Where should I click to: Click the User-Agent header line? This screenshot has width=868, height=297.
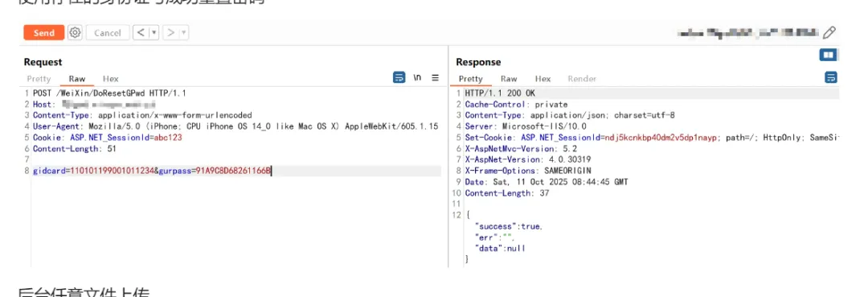(235, 126)
